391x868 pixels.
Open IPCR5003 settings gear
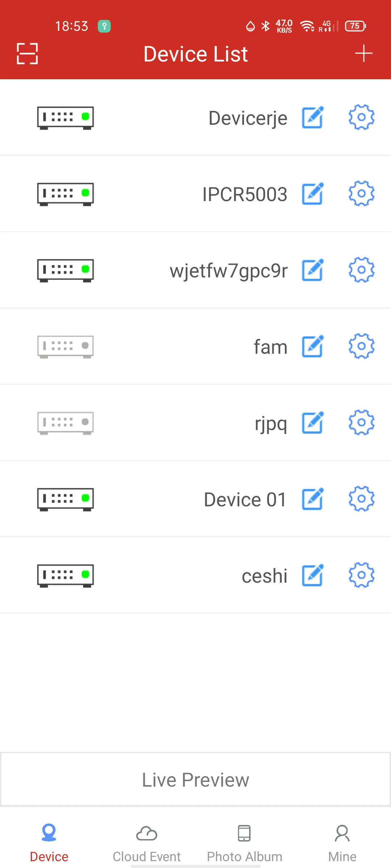pyautogui.click(x=361, y=194)
